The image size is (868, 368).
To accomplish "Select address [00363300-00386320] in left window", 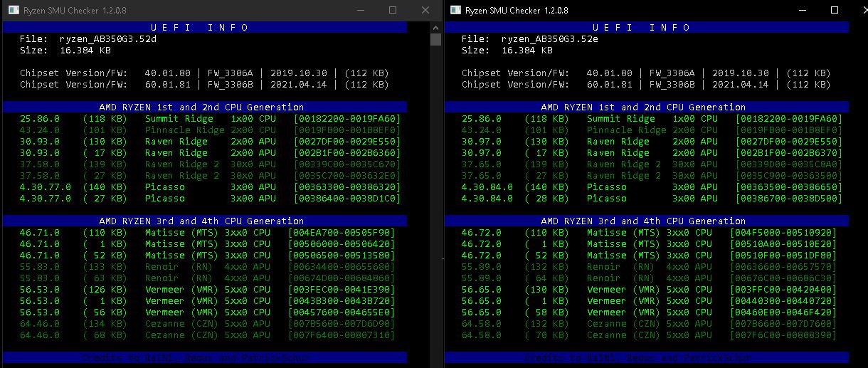I will [347, 187].
